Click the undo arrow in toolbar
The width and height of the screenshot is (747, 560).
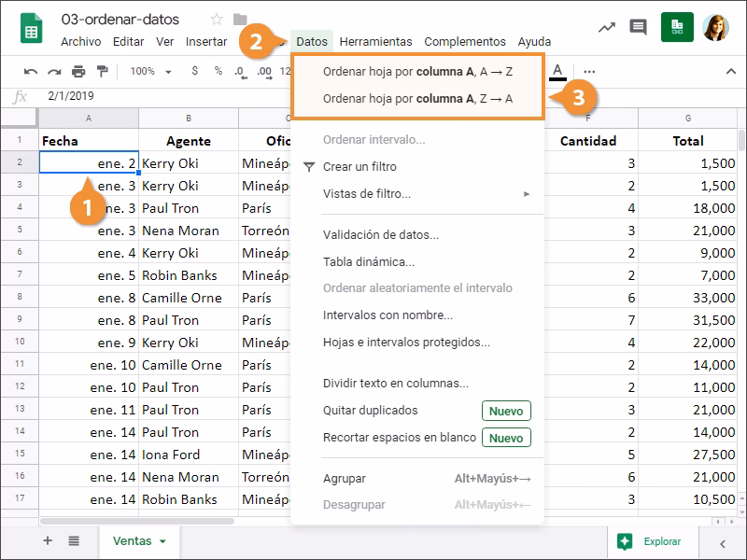point(31,71)
